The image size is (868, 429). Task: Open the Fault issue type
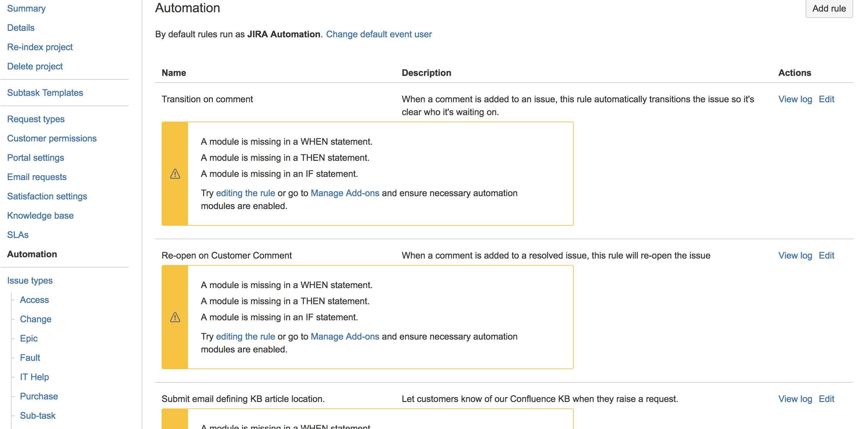[30, 358]
